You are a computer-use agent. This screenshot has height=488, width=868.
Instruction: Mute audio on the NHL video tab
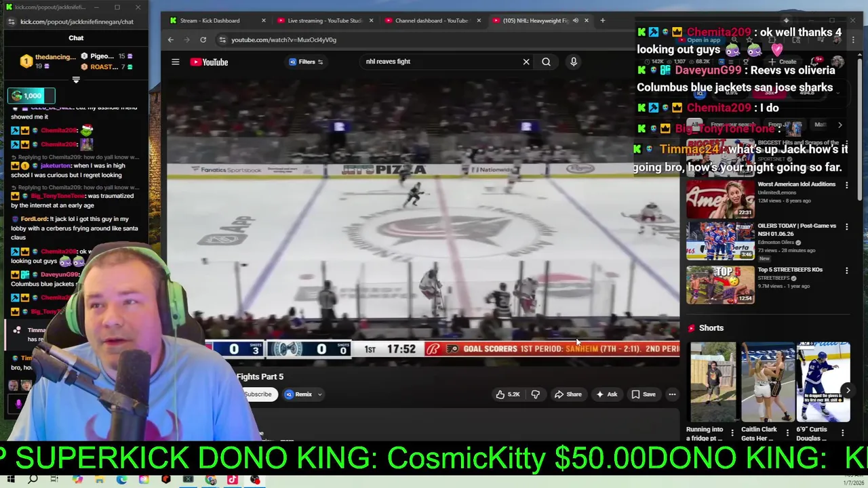click(x=576, y=20)
